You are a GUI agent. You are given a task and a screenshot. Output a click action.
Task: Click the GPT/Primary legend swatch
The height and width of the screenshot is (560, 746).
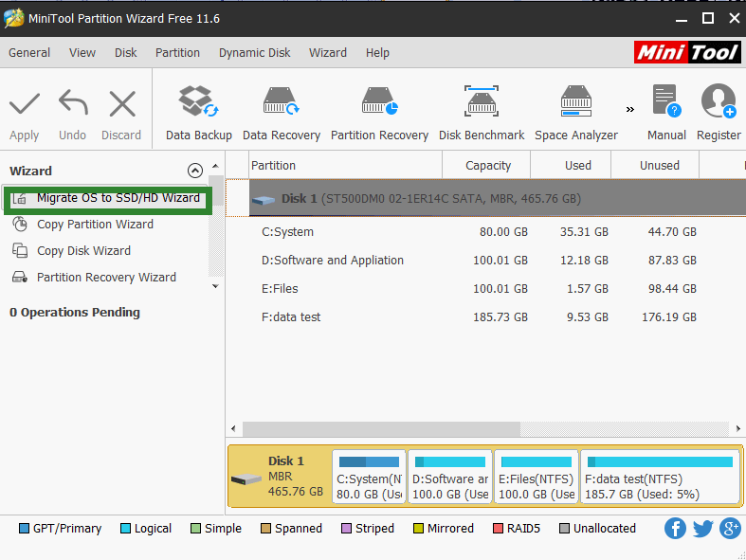24,529
